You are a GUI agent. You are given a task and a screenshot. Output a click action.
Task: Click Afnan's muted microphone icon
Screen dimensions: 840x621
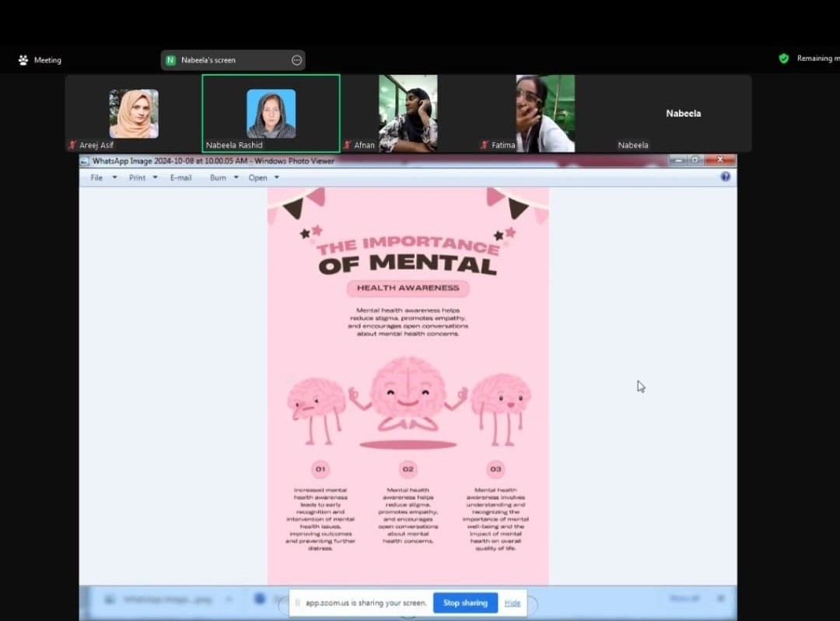click(x=347, y=145)
